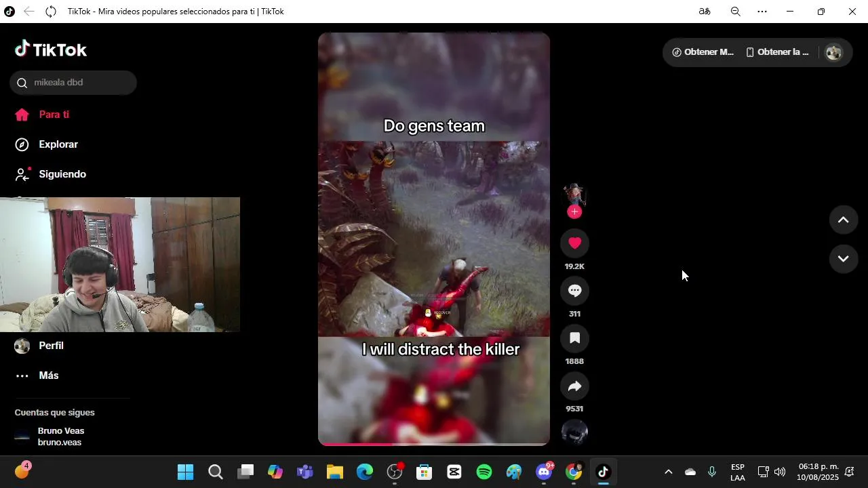868x488 pixels.
Task: Click the zoom out magnifier in title bar
Action: click(x=735, y=12)
